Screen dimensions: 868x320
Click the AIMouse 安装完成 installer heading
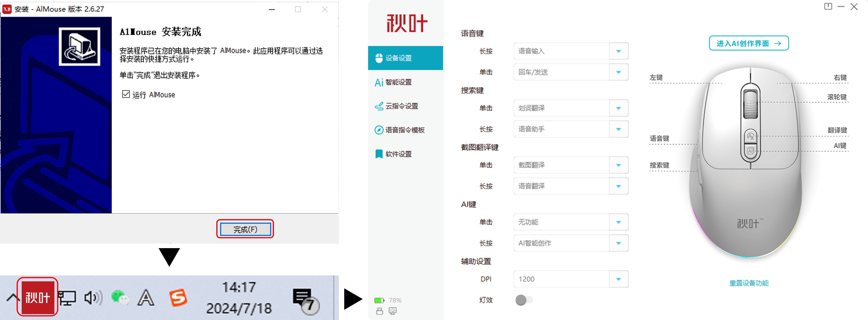click(x=160, y=32)
